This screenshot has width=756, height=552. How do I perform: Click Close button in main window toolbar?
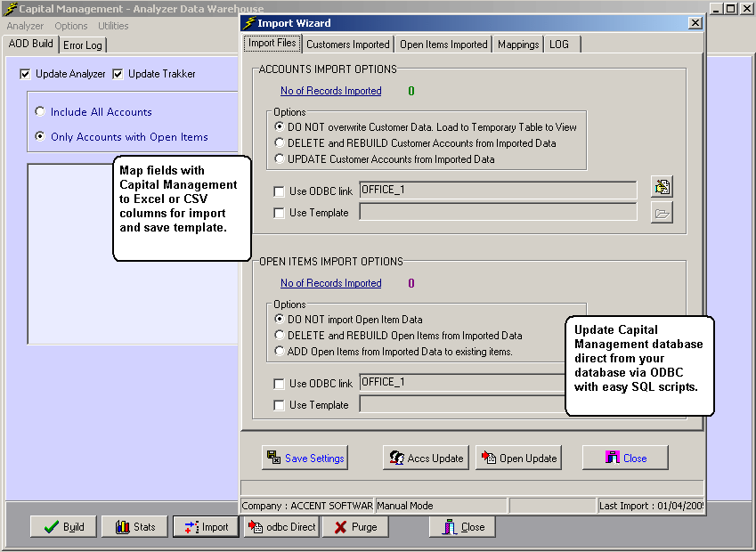tap(463, 526)
